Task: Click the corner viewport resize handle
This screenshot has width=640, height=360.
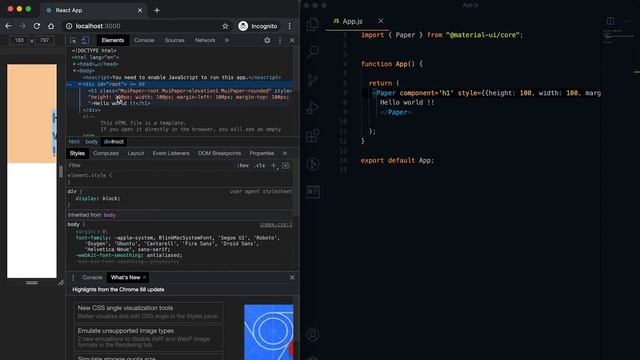Action: pos(61,282)
